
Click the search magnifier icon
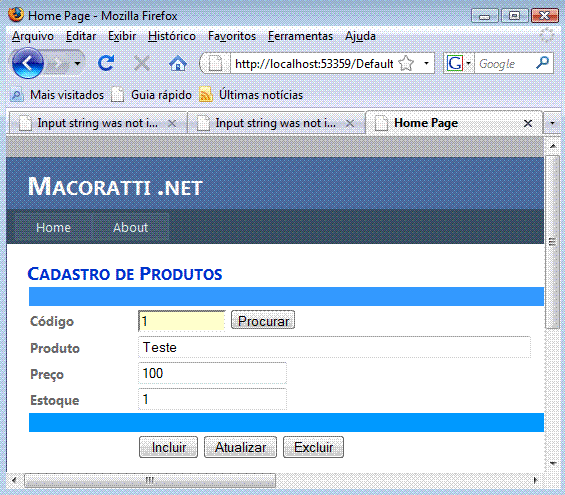click(x=542, y=63)
